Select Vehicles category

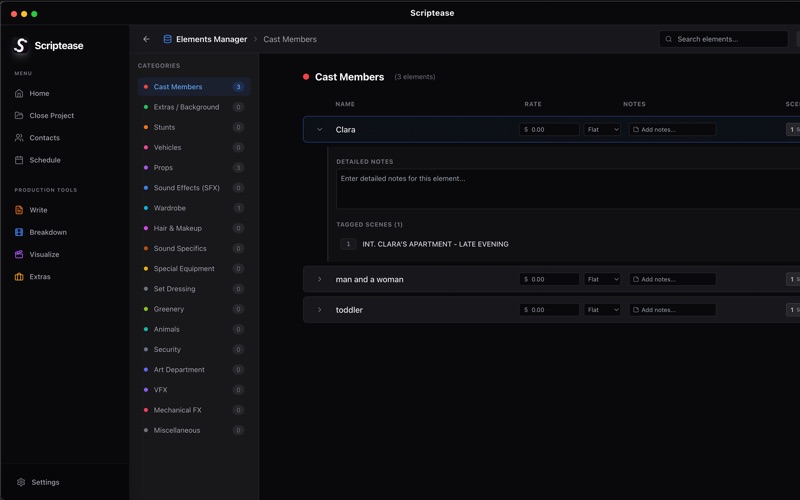193,147
